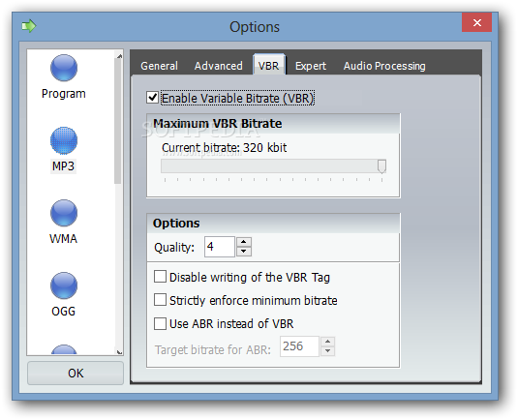Viewport: 518px width, 420px height.
Task: Click the green arrow app icon in the title bar
Action: [29, 26]
